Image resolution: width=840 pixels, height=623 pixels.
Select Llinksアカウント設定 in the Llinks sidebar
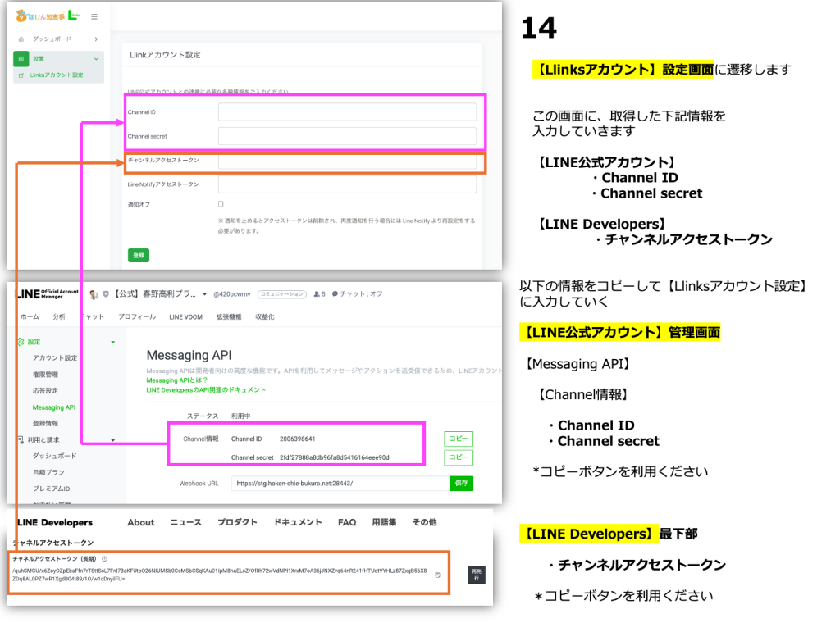pyautogui.click(x=57, y=75)
